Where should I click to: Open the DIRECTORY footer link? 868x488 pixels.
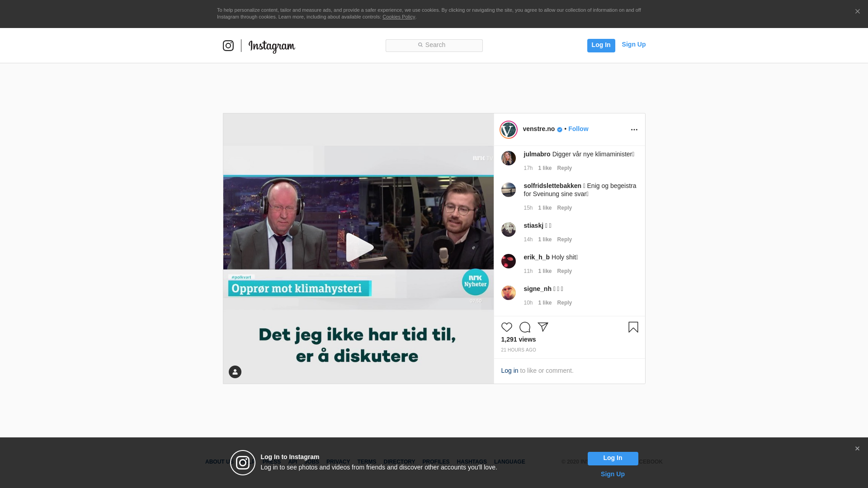(399, 462)
